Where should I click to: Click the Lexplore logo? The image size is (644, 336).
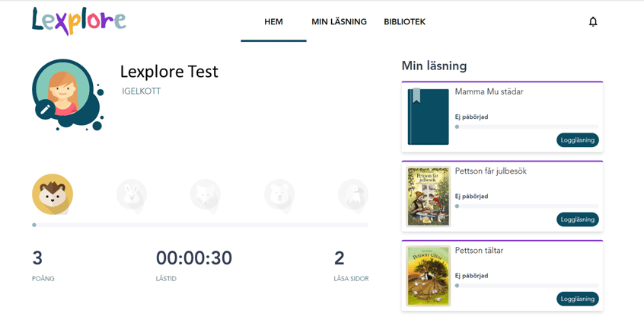click(78, 21)
